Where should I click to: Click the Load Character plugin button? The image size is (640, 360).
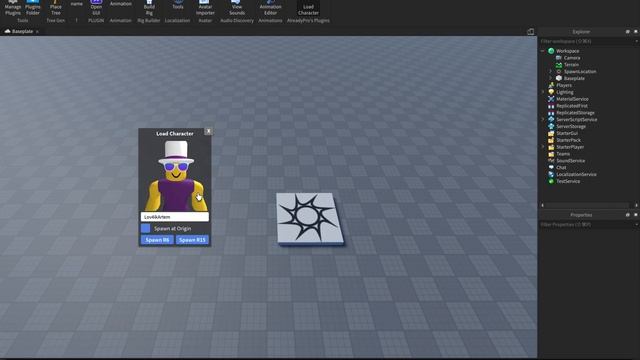308,9
